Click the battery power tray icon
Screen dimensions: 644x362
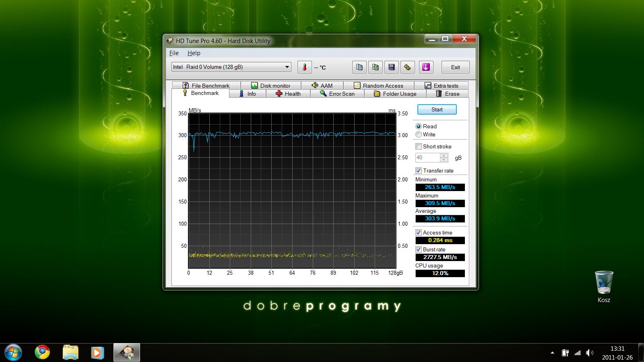(x=565, y=353)
